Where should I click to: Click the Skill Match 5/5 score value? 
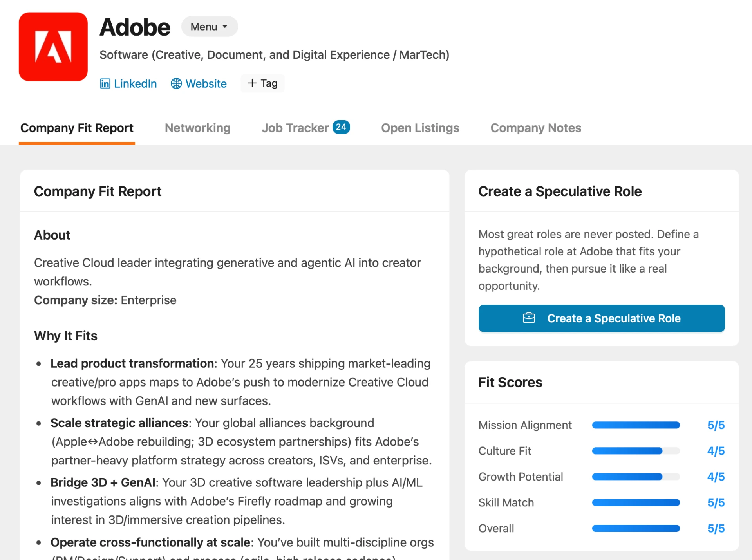pos(716,502)
